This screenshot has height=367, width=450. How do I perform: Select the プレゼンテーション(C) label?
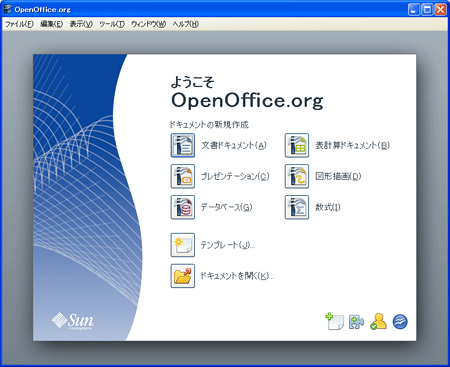pos(235,176)
